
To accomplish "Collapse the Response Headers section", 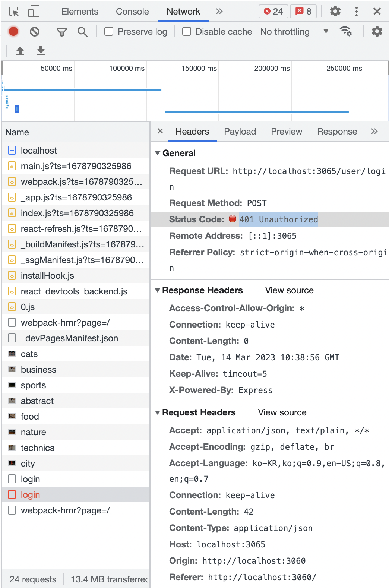I will point(158,290).
